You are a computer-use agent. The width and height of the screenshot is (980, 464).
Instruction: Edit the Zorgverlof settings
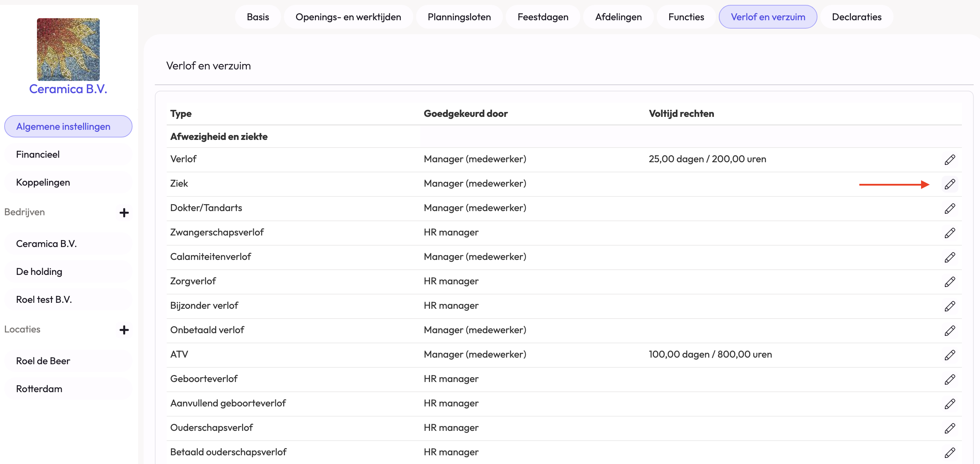[x=950, y=281]
